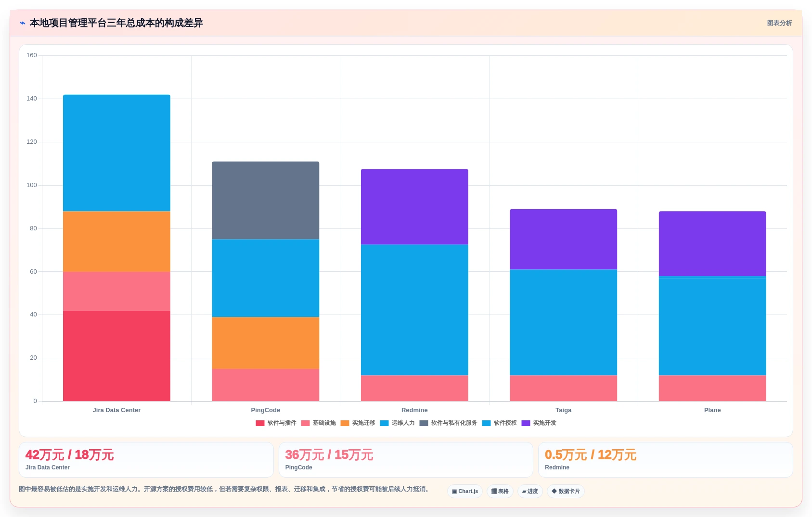The image size is (812, 517).
Task: Click the red 软件与插件 segment of Jira bar
Action: 116,356
